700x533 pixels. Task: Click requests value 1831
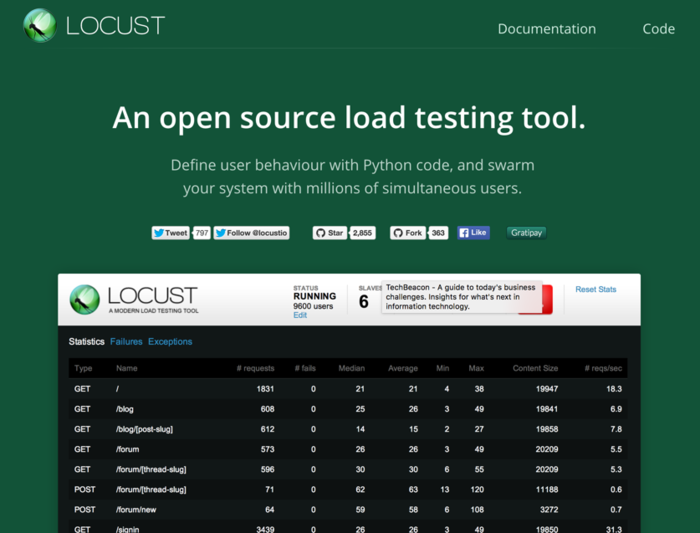coord(265,389)
